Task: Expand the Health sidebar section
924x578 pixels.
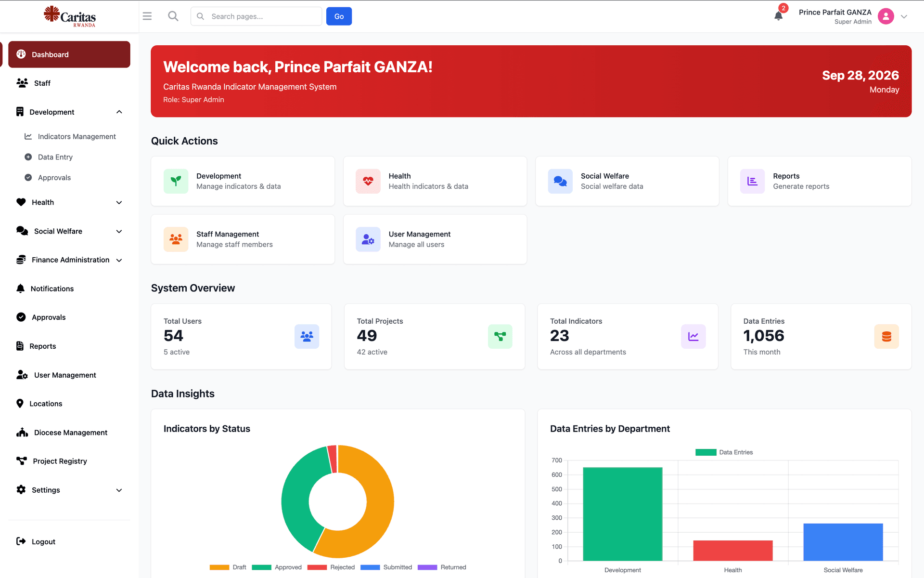Action: point(69,202)
